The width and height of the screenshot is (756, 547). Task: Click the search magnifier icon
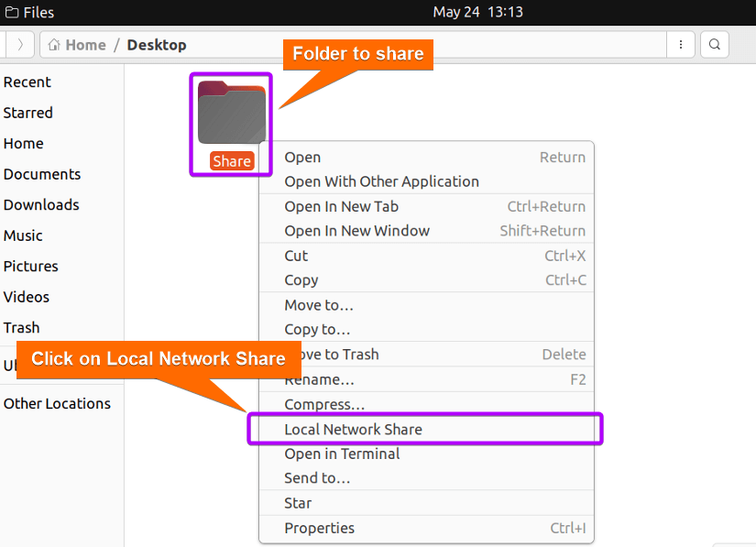click(x=715, y=45)
